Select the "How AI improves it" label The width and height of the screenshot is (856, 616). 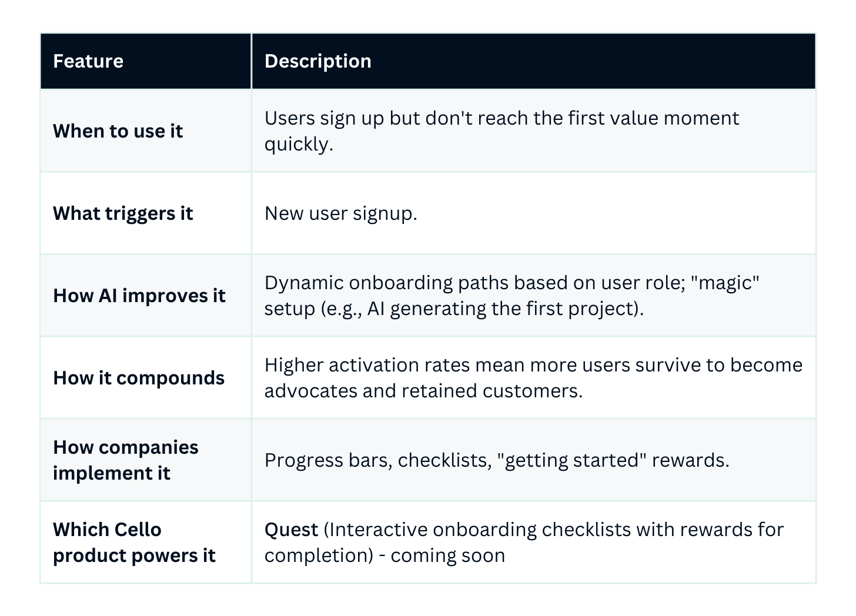point(139,296)
